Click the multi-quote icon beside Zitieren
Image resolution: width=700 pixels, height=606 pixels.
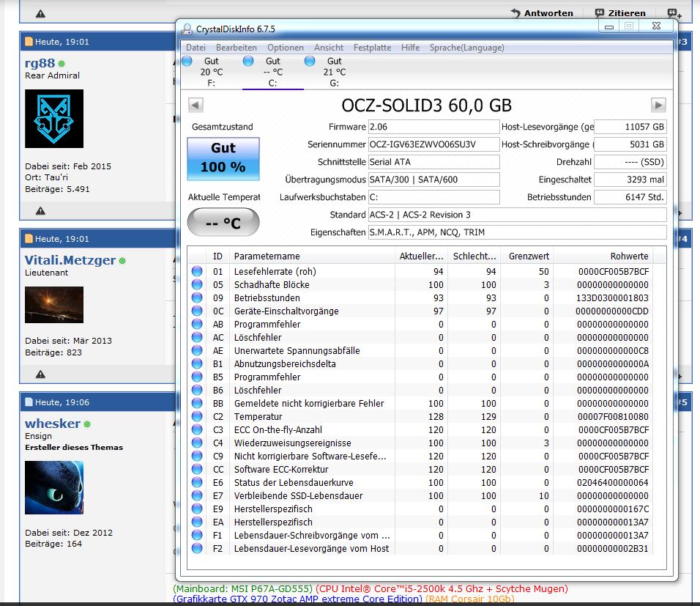[x=674, y=13]
